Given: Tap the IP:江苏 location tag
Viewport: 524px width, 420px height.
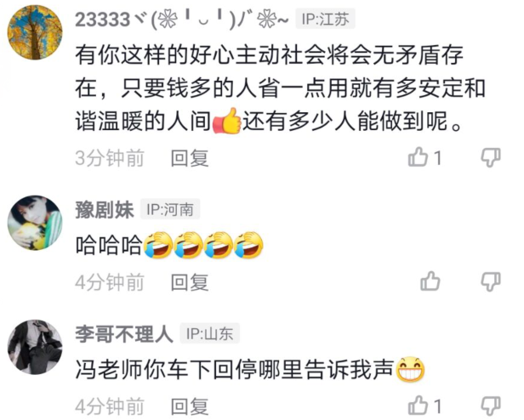Looking at the screenshot, I should click(325, 19).
